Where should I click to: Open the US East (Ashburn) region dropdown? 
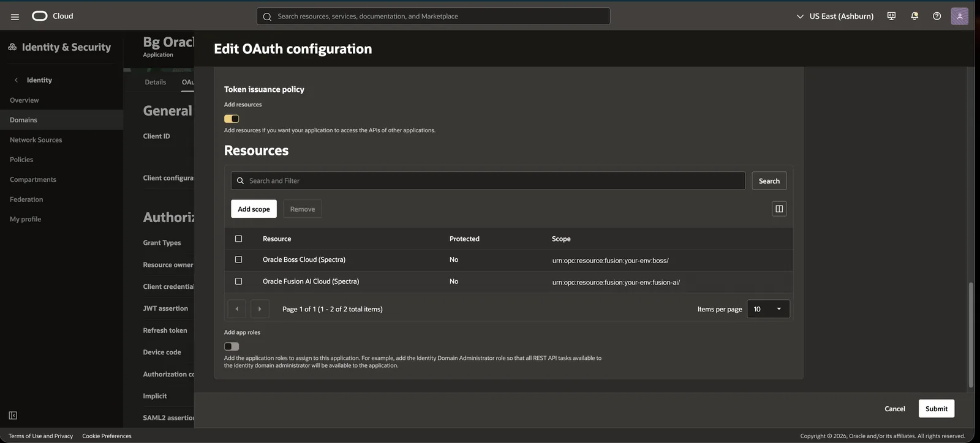point(835,16)
